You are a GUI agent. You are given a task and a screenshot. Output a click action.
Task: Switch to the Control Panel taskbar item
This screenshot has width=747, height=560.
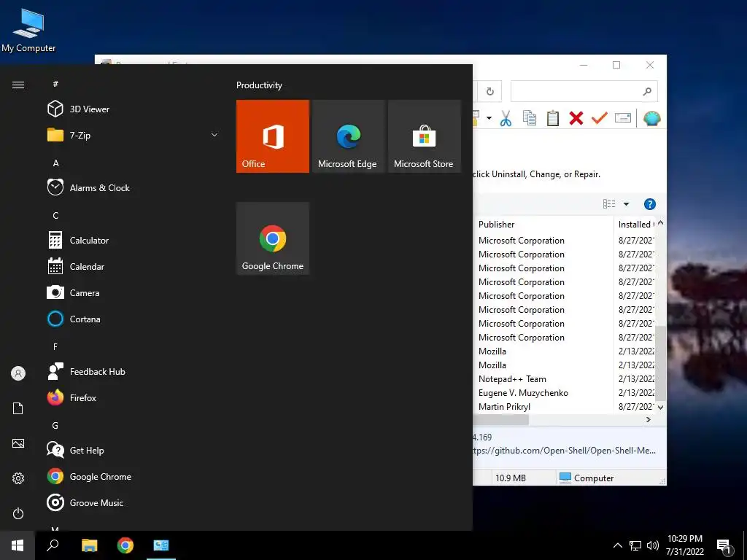pos(161,545)
